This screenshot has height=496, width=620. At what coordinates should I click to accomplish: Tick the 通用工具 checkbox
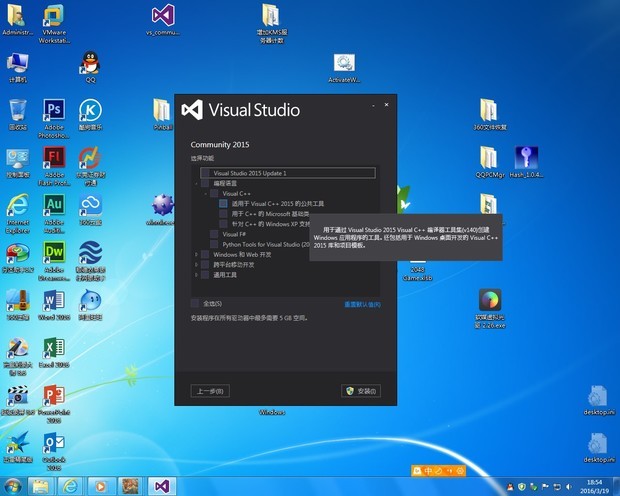point(205,275)
